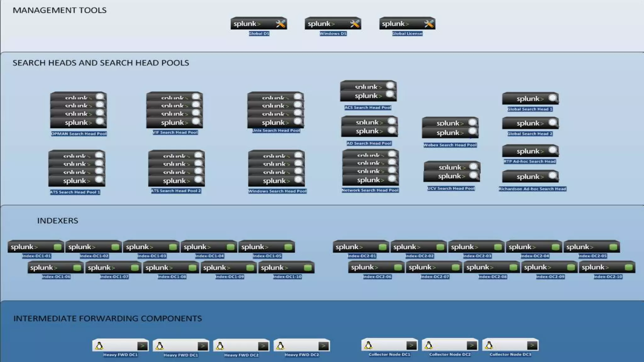Viewport: 644px width, 362px height.
Task: Click the Network Search Head Pool label
Action: click(370, 190)
